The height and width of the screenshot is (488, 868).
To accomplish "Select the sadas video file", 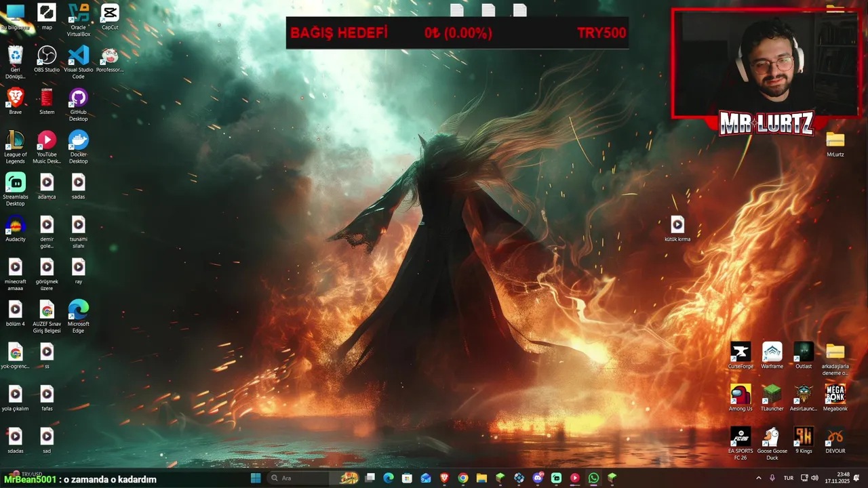I will (79, 186).
